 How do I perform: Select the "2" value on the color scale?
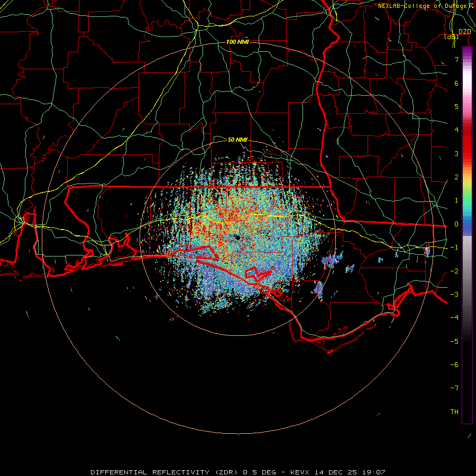[456, 177]
